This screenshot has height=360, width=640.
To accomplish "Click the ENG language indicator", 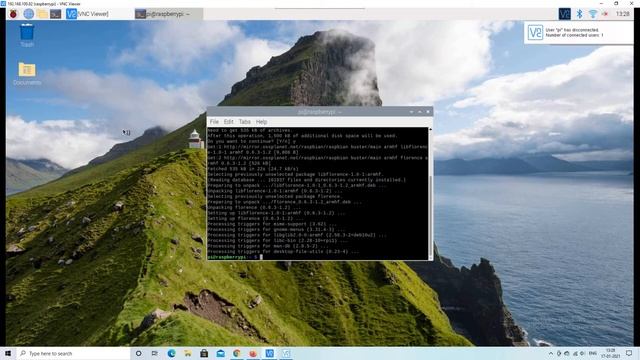I will [593, 353].
